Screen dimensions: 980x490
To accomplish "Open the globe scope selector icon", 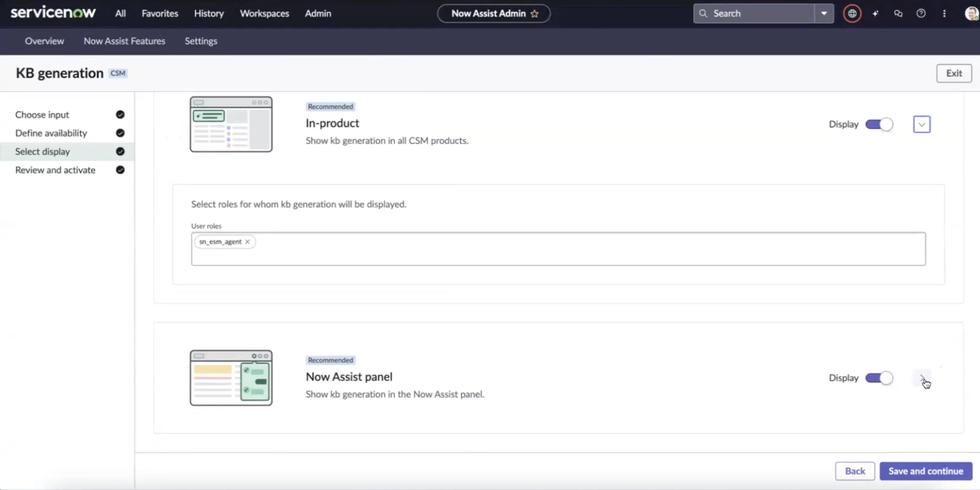I will pos(852,14).
